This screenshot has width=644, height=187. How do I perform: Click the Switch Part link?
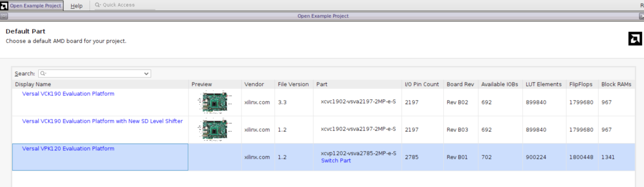click(336, 161)
